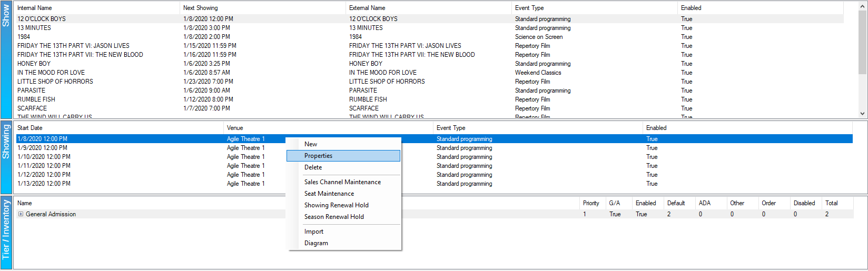Select FRIDAY THE 13TH PART VII: THE NEW BLOOD
The height and width of the screenshot is (271, 868).
429,55
